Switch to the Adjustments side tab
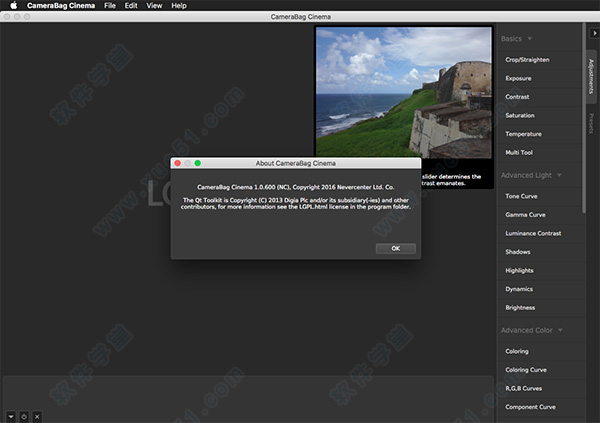Screen dimensions: 600x423 (591, 76)
